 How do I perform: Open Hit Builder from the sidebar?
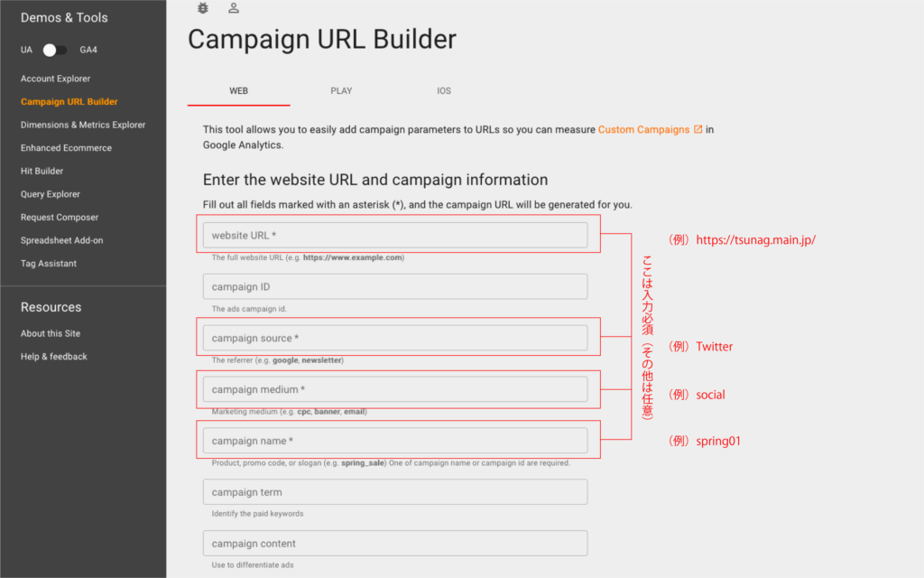pos(42,171)
